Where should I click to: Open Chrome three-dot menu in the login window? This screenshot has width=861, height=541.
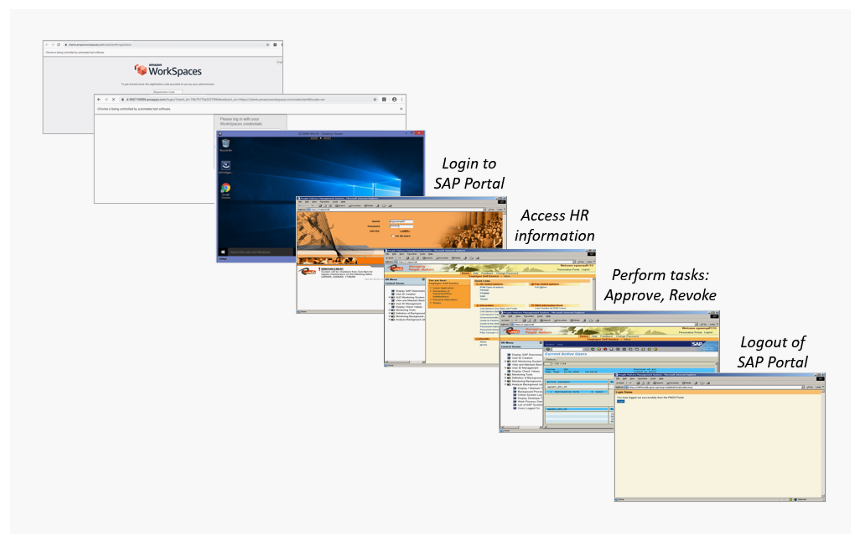click(x=402, y=99)
